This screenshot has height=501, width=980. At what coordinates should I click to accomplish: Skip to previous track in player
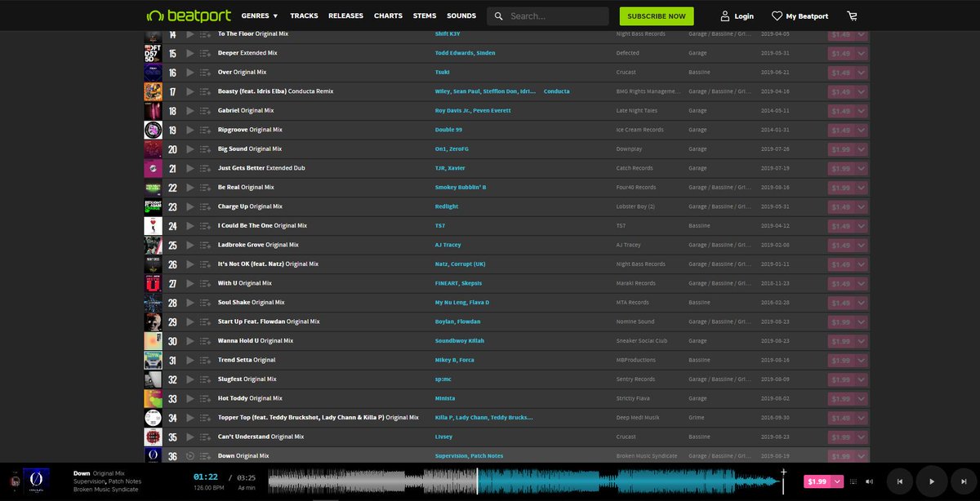[899, 481]
